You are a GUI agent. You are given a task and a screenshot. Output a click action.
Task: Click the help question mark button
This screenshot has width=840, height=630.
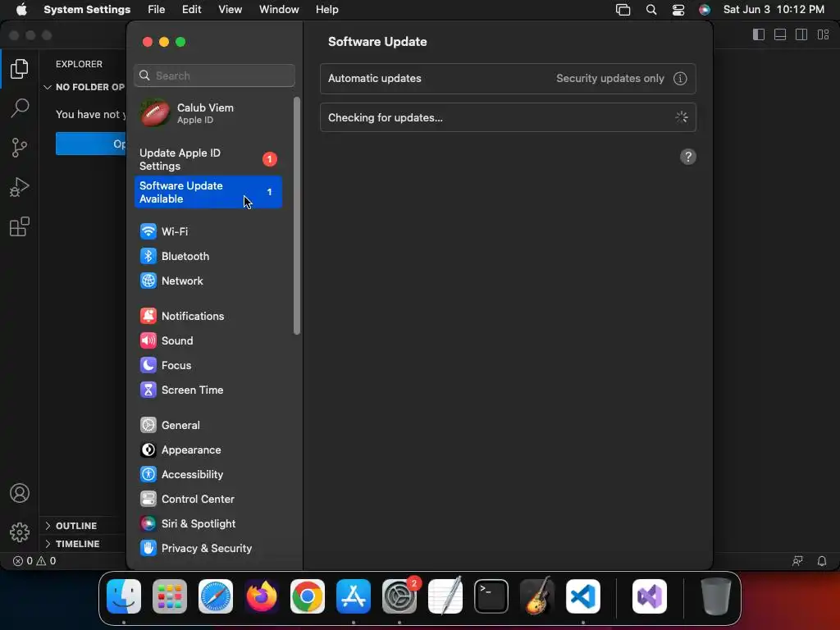pyautogui.click(x=688, y=157)
